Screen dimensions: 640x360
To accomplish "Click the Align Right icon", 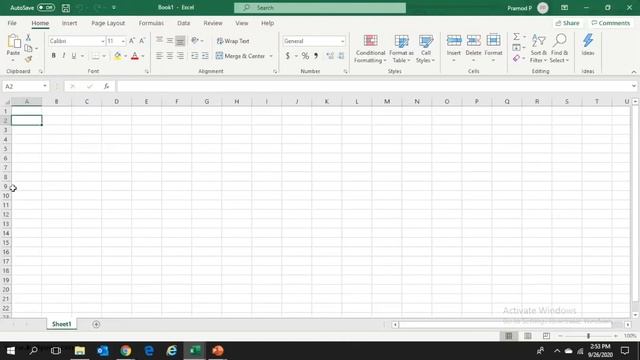I will 180,56.
